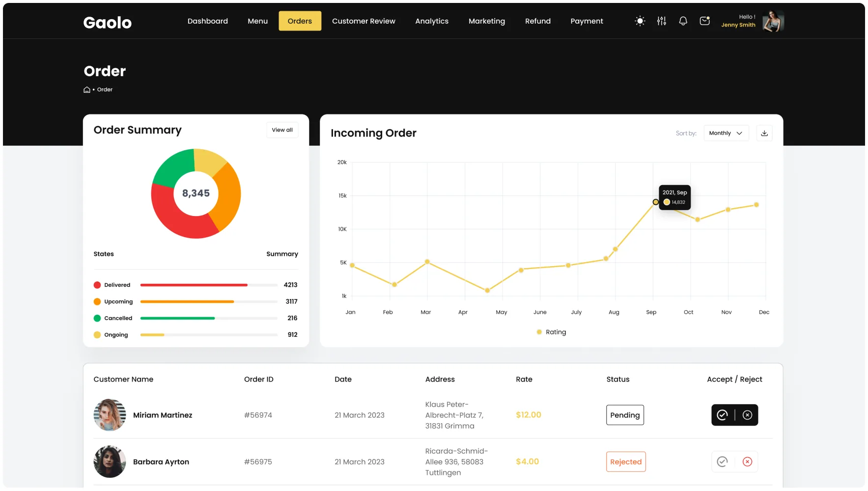
Task: Click Barbara Ayrton's avatar photo
Action: click(x=110, y=462)
